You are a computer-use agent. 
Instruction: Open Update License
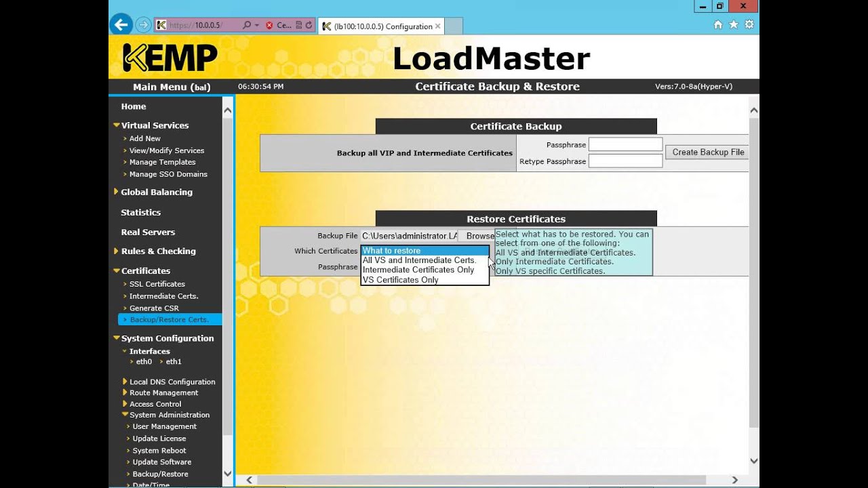click(x=159, y=439)
